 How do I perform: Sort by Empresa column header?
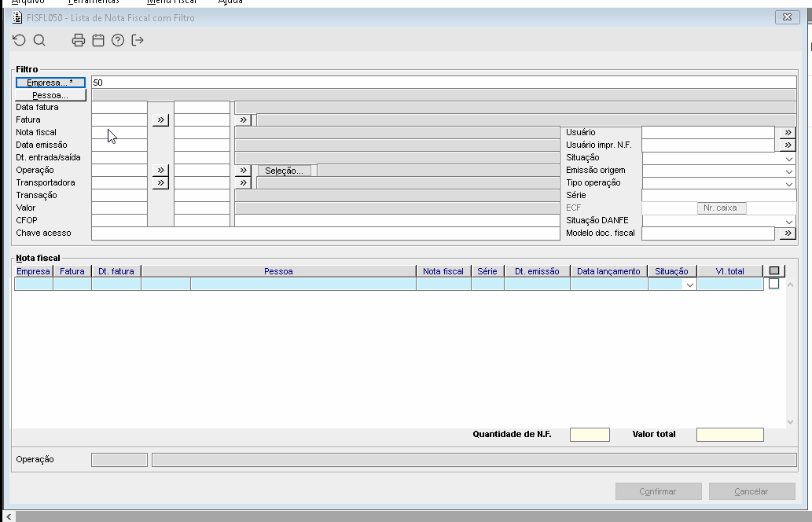click(33, 271)
